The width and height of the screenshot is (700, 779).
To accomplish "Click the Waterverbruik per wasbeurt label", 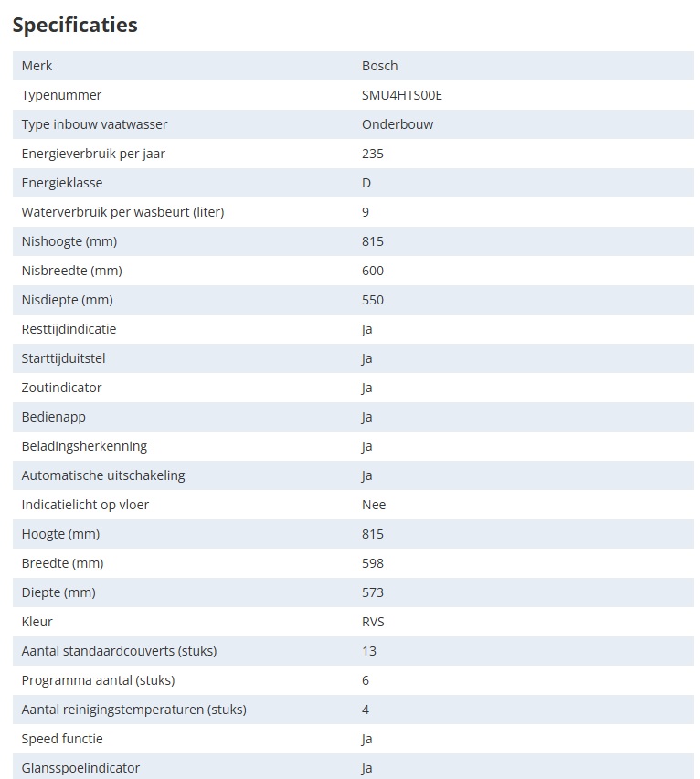I will pyautogui.click(x=122, y=212).
